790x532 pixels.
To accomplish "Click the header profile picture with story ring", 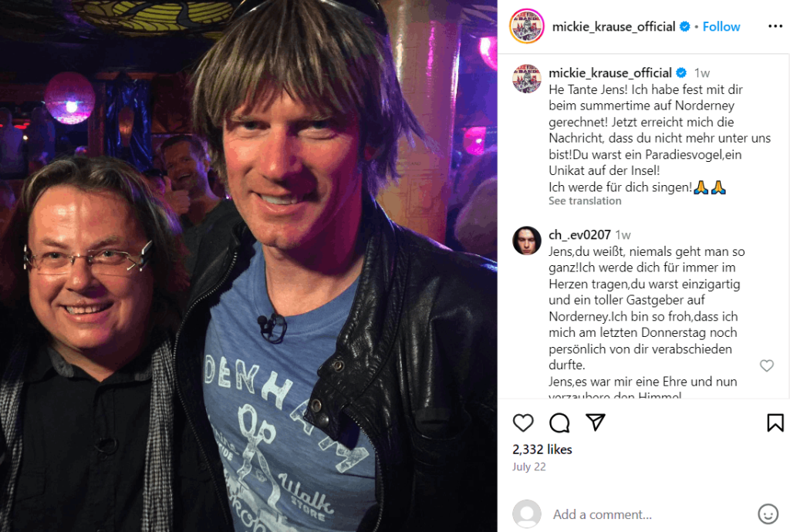I will [x=526, y=26].
